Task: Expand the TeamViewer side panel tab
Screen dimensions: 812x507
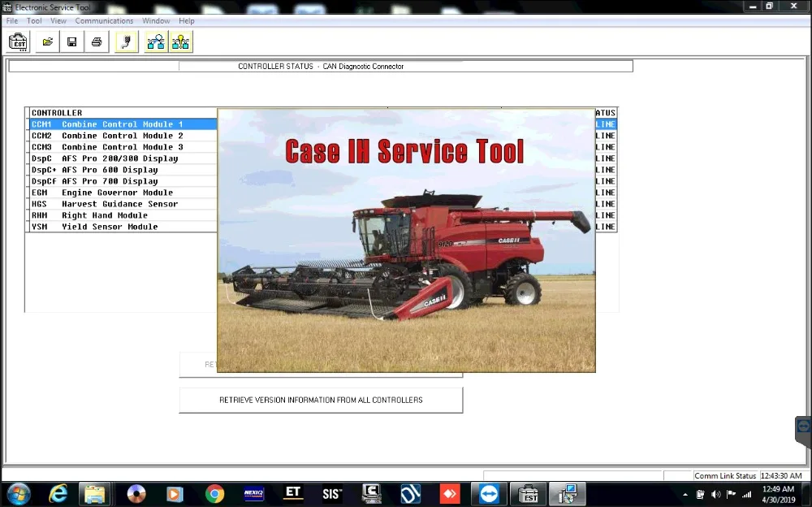Action: pos(804,427)
